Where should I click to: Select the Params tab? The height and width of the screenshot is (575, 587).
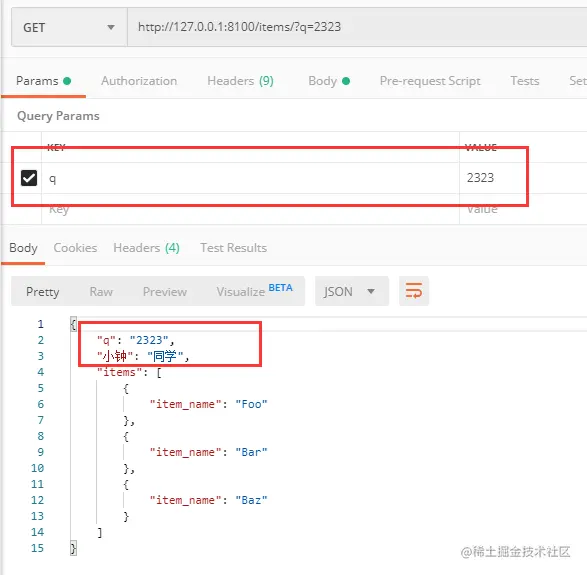tap(43, 81)
